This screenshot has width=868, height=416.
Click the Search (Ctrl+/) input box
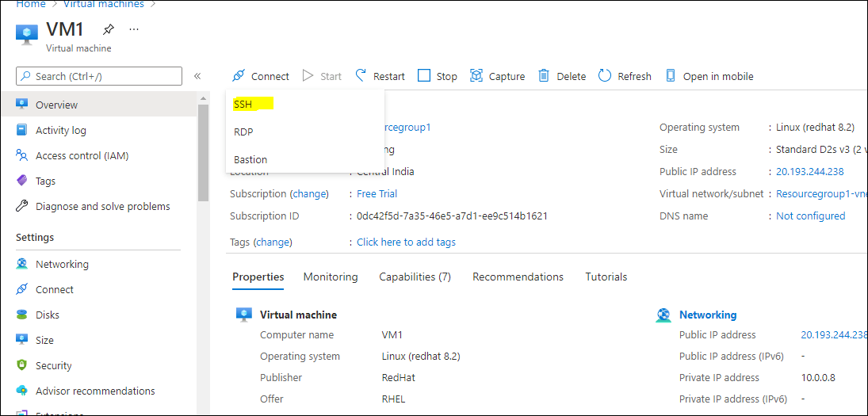coord(99,76)
